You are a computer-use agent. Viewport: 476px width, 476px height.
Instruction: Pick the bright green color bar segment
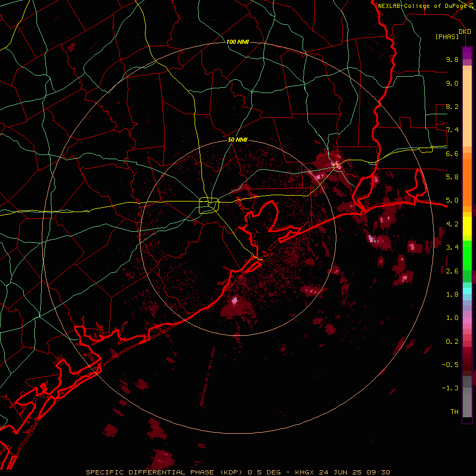[467, 255]
